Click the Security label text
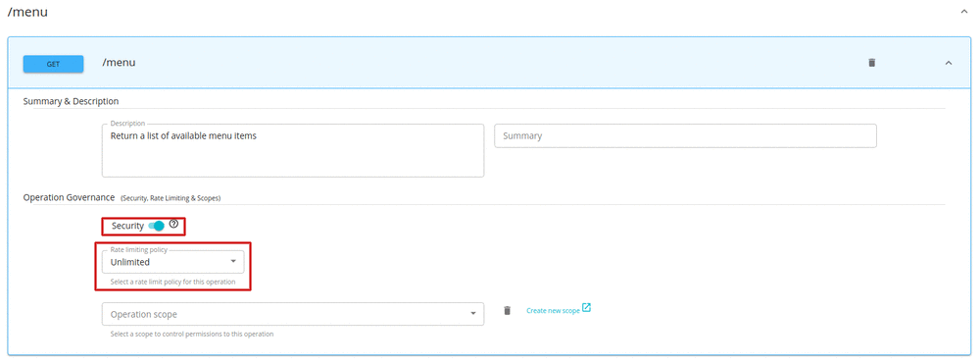The width and height of the screenshot is (980, 364). point(127,226)
